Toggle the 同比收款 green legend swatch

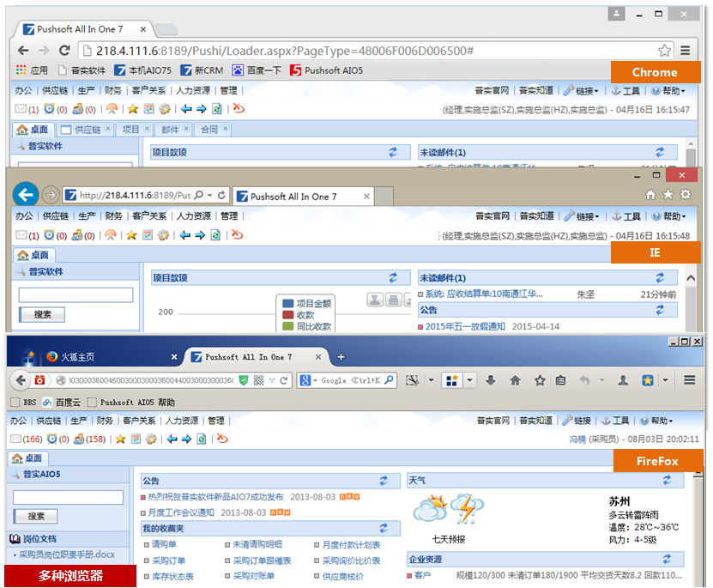coord(287,326)
